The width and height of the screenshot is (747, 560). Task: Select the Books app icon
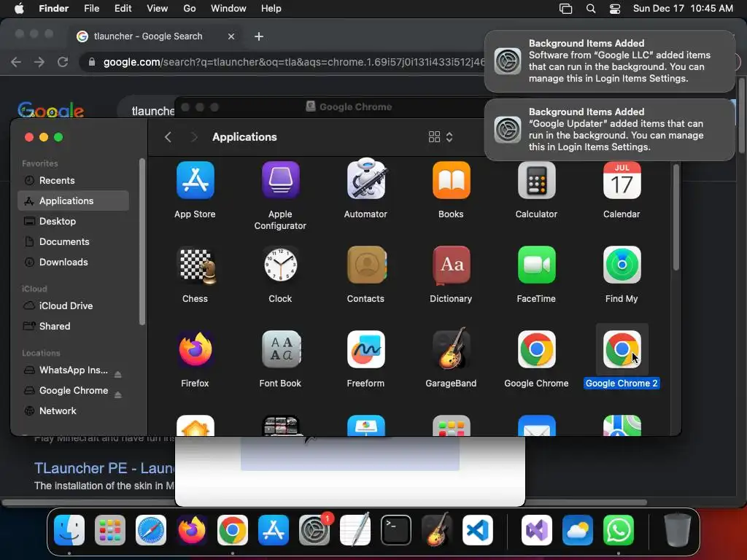coord(451,181)
